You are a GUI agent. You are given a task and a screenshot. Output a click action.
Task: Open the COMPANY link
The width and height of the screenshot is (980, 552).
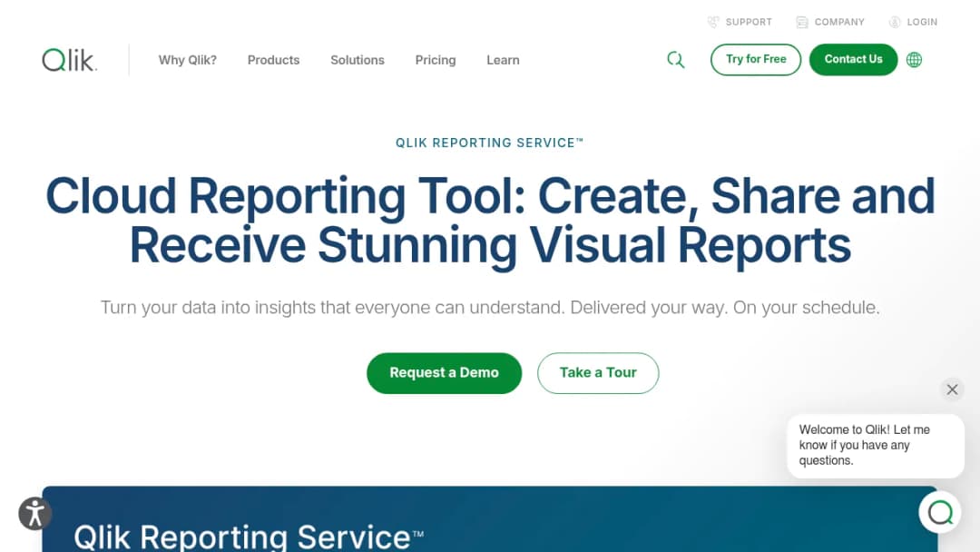pos(839,22)
